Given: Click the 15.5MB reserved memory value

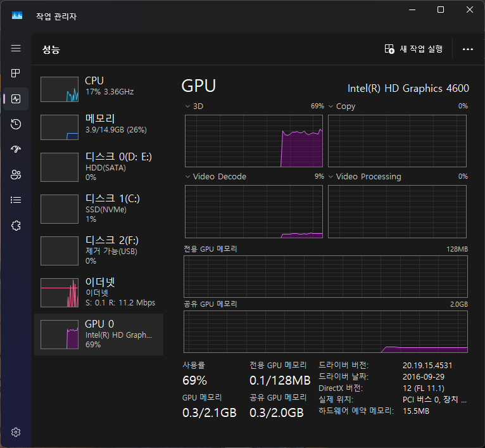Looking at the screenshot, I should 416,411.
